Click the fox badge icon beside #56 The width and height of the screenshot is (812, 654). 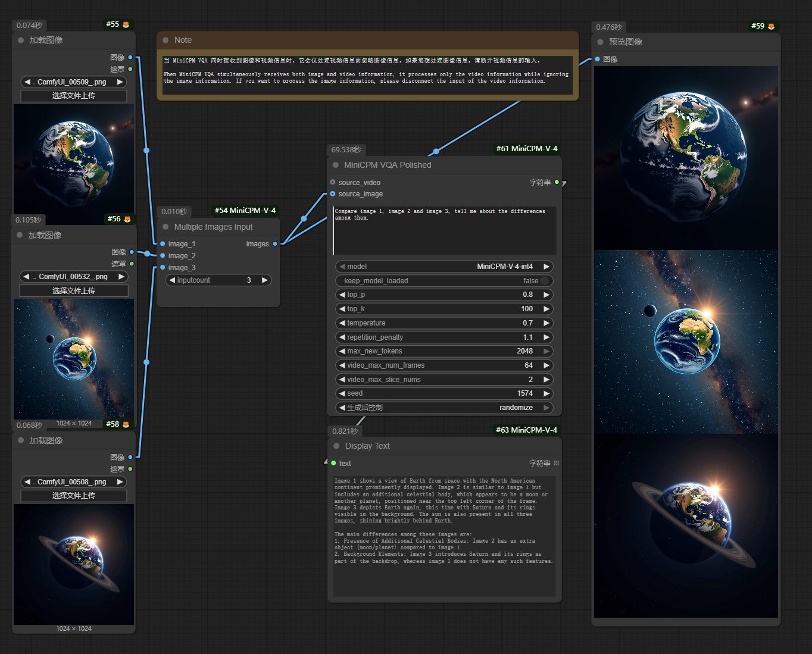pyautogui.click(x=127, y=219)
